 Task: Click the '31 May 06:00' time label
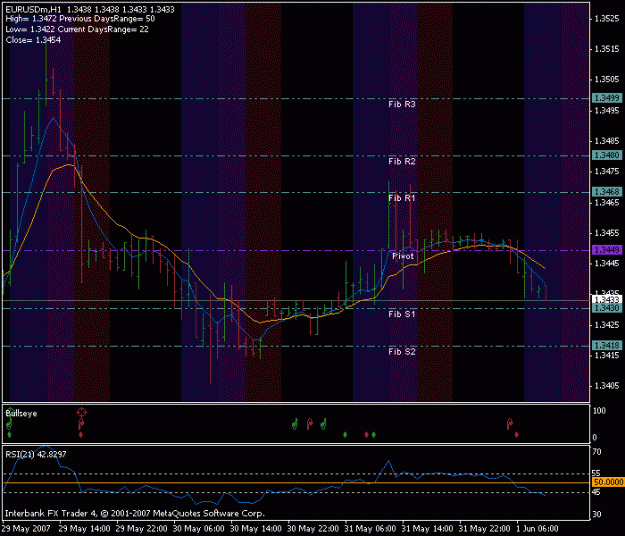[370, 529]
